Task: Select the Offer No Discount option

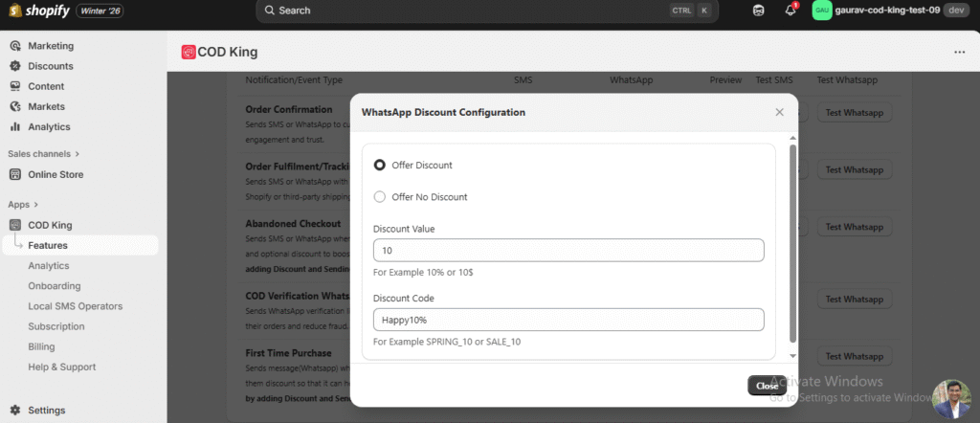Action: (x=380, y=197)
